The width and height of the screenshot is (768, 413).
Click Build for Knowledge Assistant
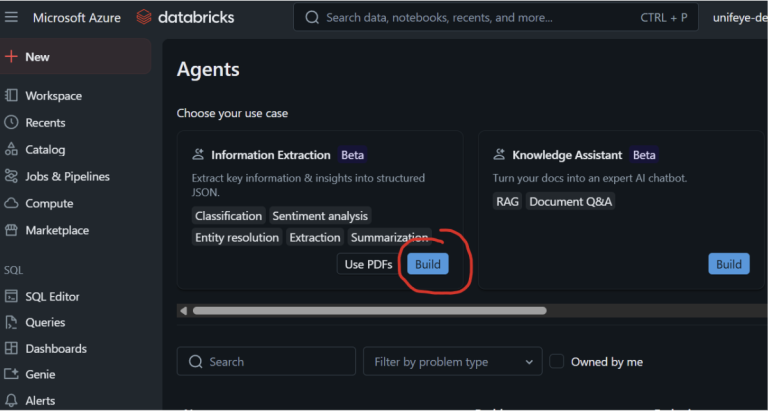(728, 264)
